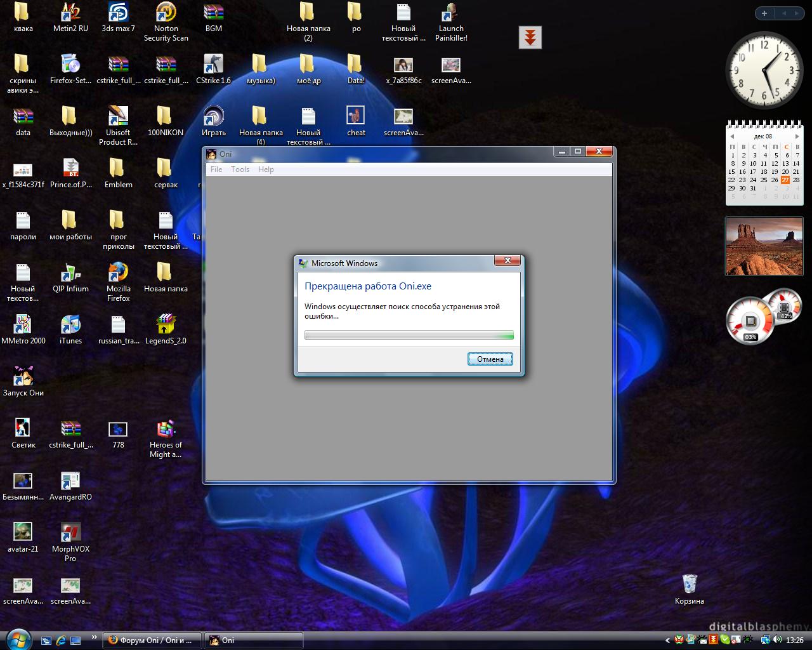Screen dimensions: 812x650
Task: Open the 3ds max 7 shortcut
Action: pos(118,13)
